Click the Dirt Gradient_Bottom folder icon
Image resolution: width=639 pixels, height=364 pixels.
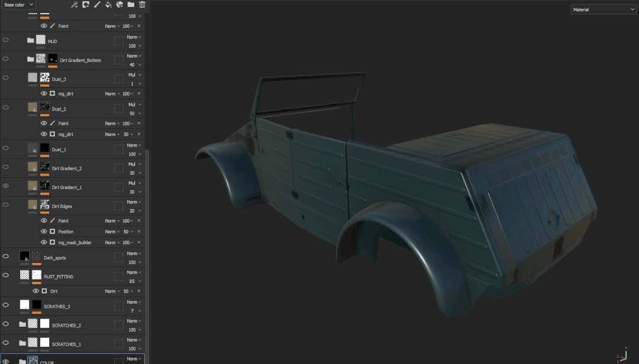(x=31, y=59)
